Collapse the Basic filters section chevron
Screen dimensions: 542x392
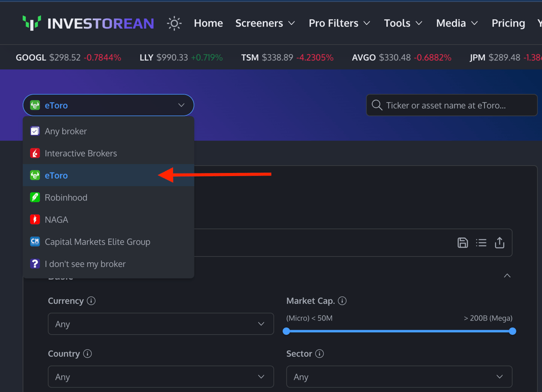click(x=507, y=276)
